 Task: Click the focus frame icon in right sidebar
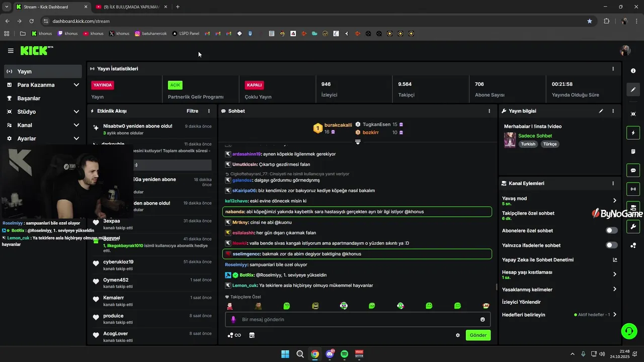click(x=633, y=114)
